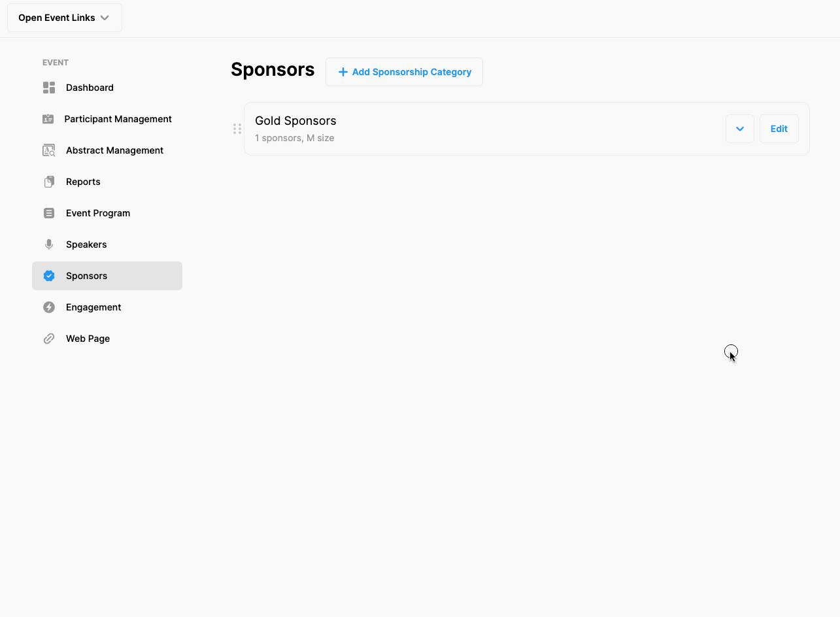Select the Participant Management badge icon
The height and width of the screenshot is (617, 840).
tap(48, 118)
